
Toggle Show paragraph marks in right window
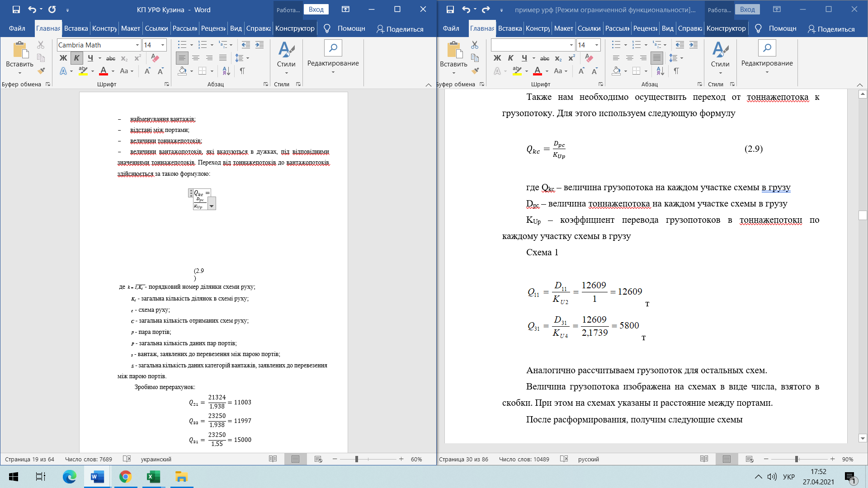pyautogui.click(x=676, y=71)
